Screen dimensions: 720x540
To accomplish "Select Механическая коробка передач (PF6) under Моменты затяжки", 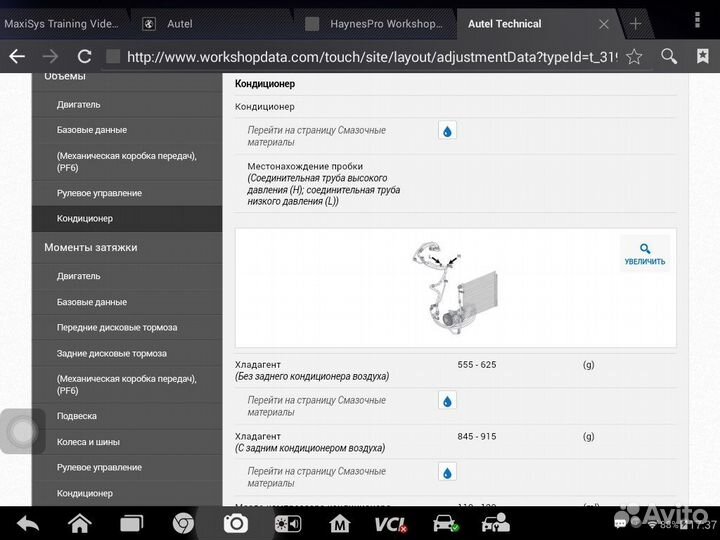I will click(x=127, y=385).
